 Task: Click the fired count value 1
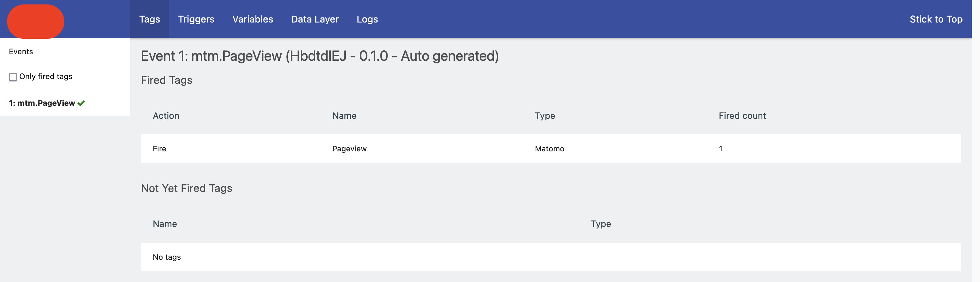[x=721, y=149]
